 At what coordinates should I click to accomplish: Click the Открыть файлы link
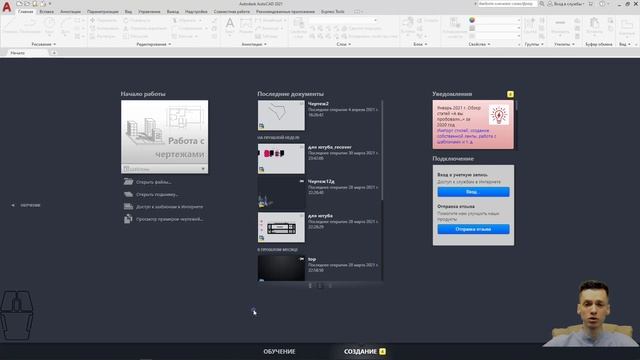153,182
